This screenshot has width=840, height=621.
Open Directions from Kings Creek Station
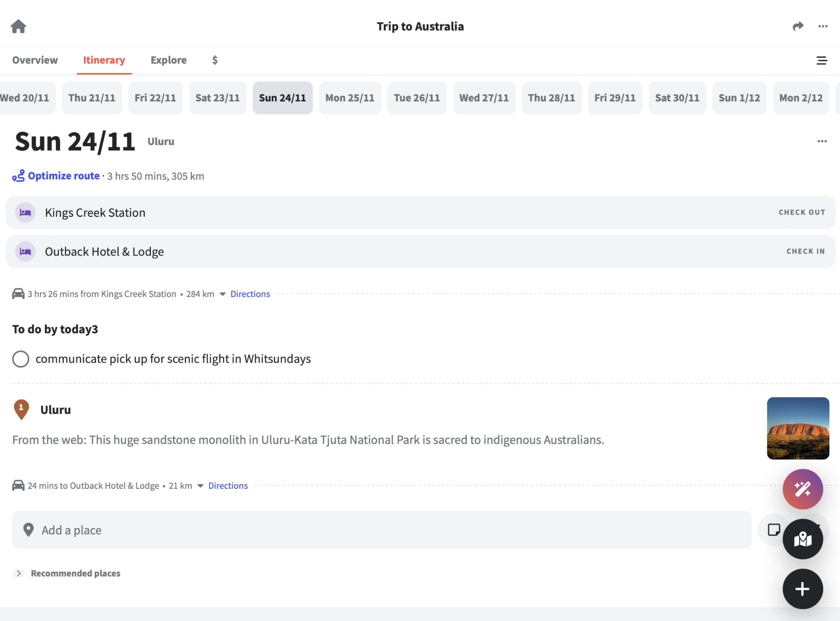pos(250,294)
